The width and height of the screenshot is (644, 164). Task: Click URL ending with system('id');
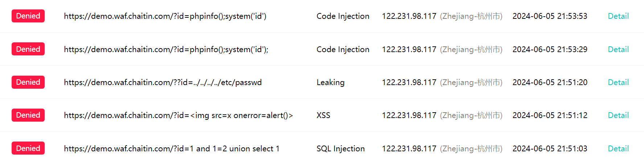pyautogui.click(x=166, y=49)
